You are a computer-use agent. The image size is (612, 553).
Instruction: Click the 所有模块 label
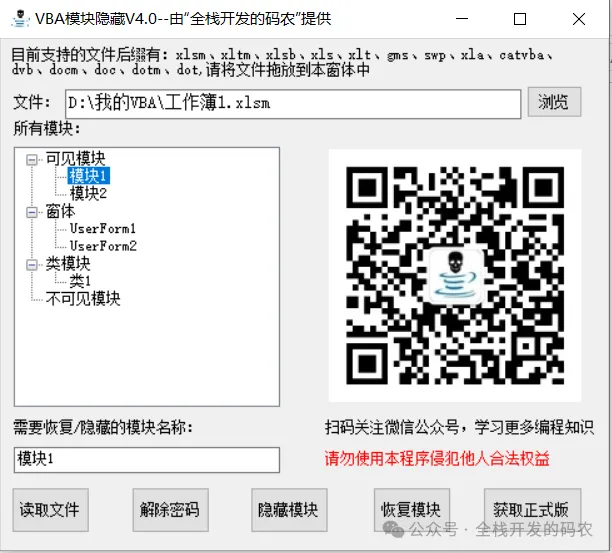coord(47,128)
